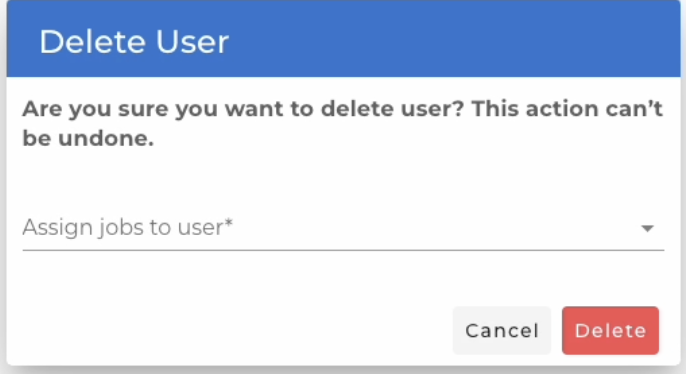Focus the required Assign jobs field
The height and width of the screenshot is (374, 686).
pyautogui.click(x=343, y=228)
